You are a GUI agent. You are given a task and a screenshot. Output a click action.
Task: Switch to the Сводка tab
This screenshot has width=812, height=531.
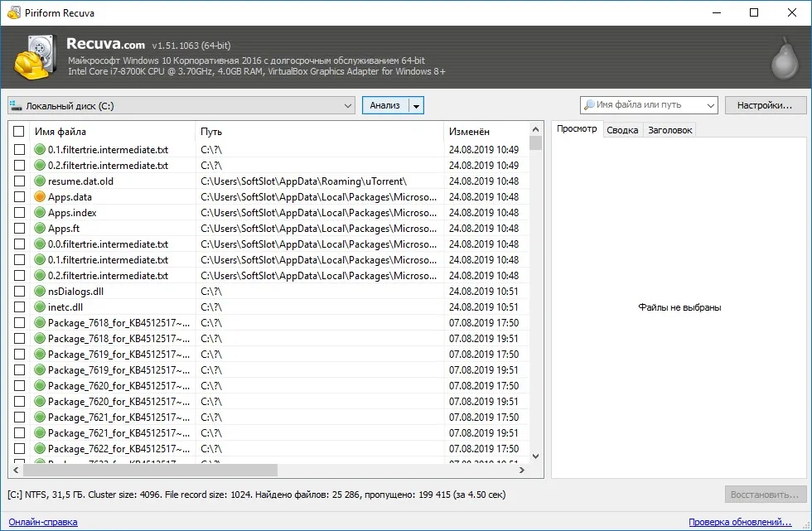click(622, 130)
